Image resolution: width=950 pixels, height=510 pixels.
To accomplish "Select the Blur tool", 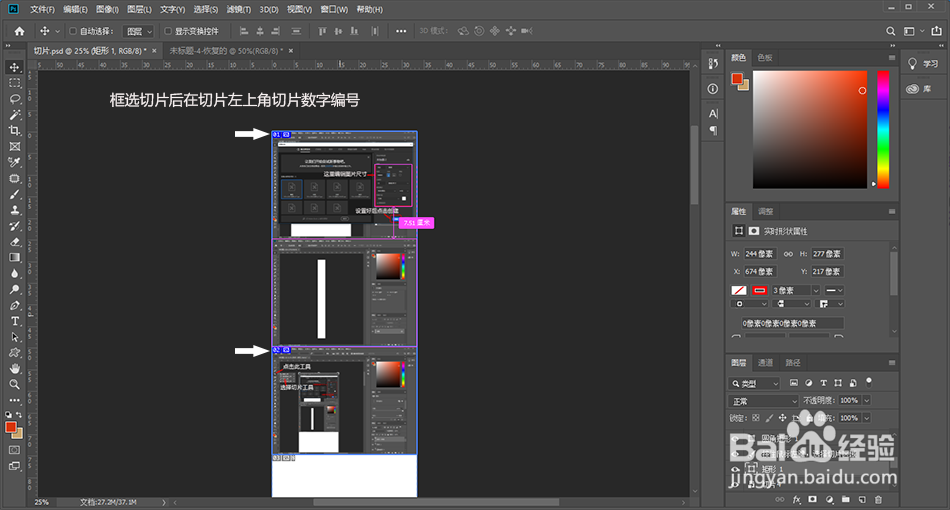I will (15, 273).
